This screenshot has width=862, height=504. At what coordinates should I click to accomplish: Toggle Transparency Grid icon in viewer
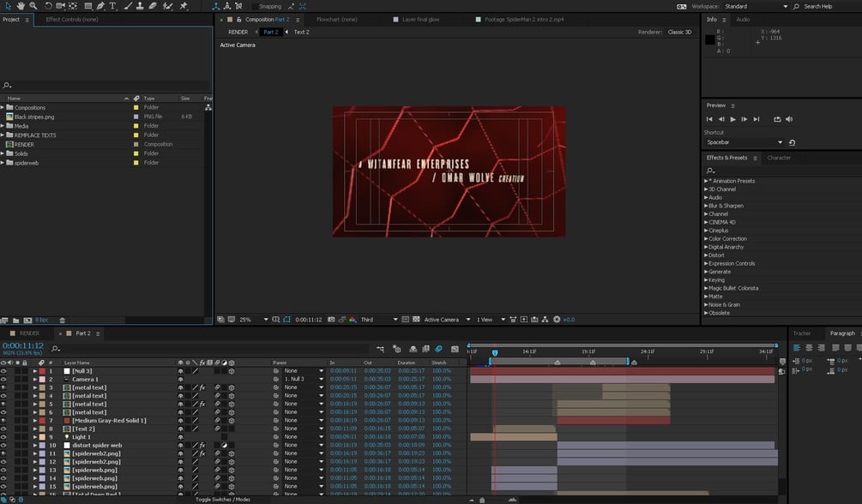416,320
